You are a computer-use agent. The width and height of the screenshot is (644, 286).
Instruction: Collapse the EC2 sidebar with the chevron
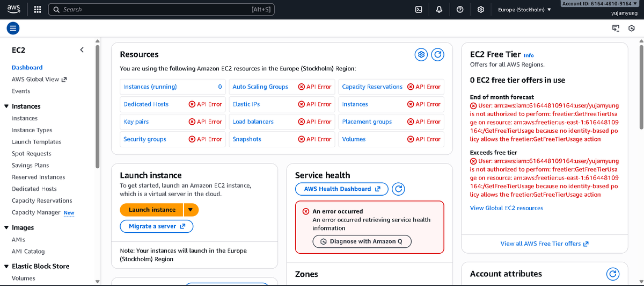pyautogui.click(x=82, y=50)
